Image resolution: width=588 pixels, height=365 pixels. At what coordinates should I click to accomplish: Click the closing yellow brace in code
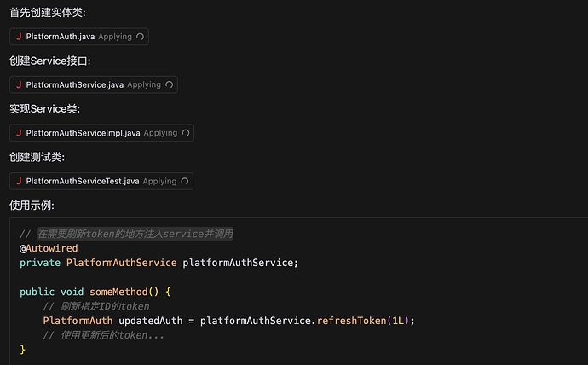22,350
